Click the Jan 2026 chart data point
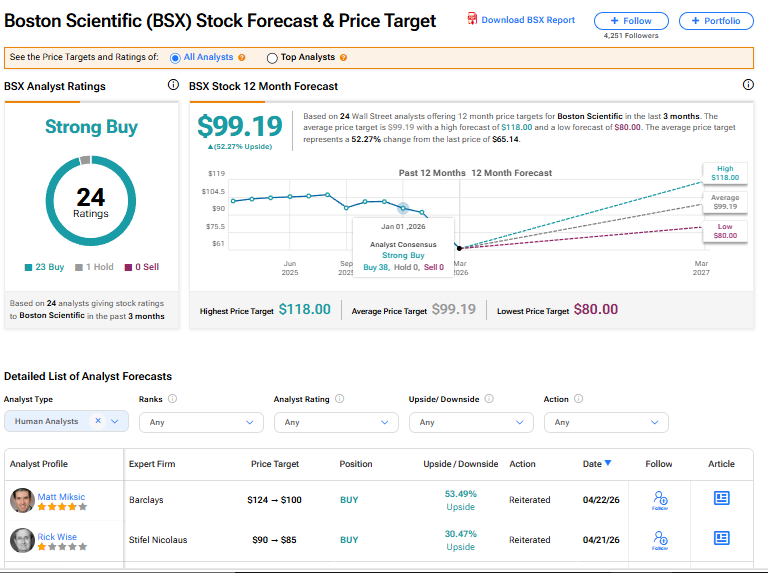768x573 pixels. pyautogui.click(x=403, y=208)
